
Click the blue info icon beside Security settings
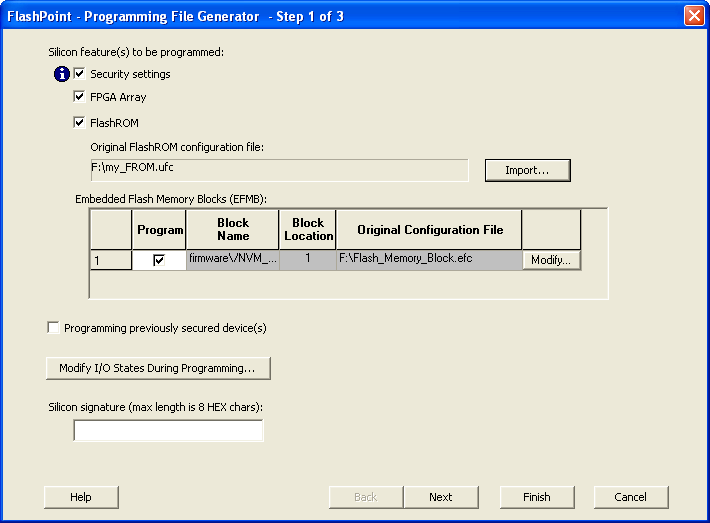(62, 74)
